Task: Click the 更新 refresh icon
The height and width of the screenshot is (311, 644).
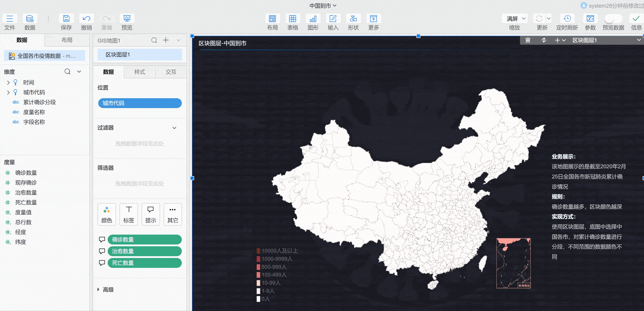Action: click(x=539, y=19)
